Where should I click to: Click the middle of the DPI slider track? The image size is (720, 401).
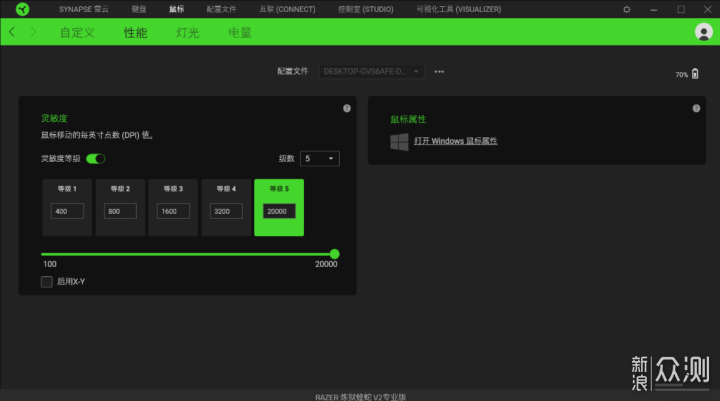pos(188,254)
